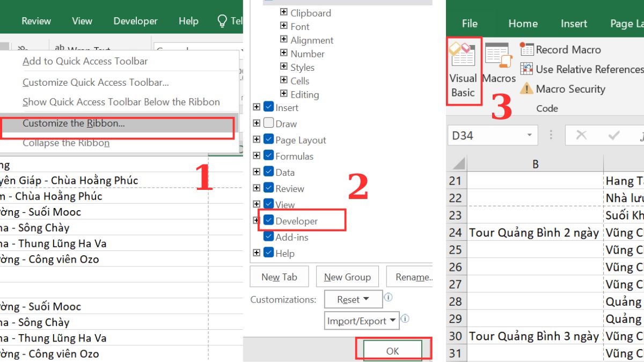Image resolution: width=644 pixels, height=362 pixels.
Task: Expand the Page Layout tree node
Action: (x=257, y=139)
